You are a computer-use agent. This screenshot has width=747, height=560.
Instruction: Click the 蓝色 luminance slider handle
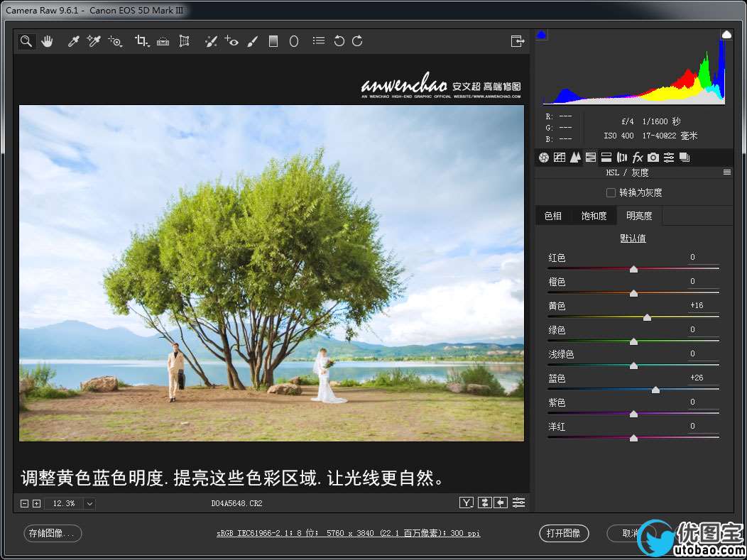[655, 390]
